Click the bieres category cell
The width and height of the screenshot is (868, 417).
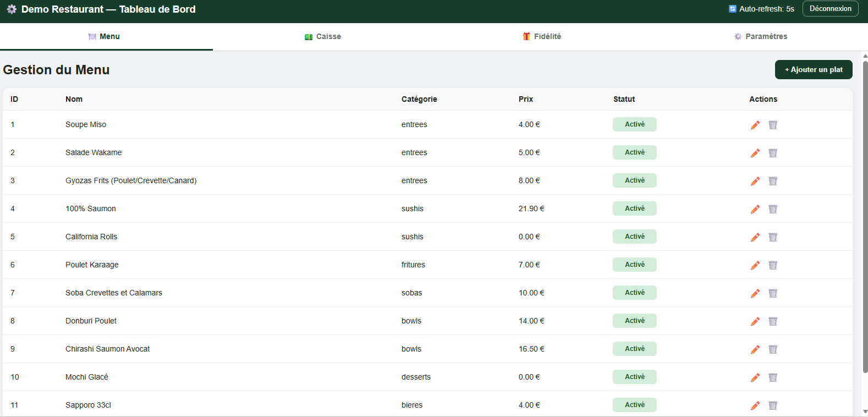(412, 405)
